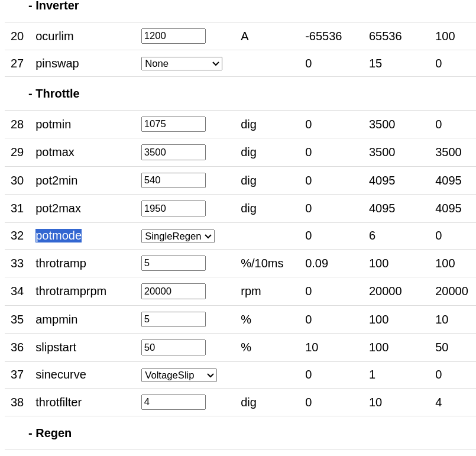Expand the sinecurve VoltageSlip dropdown
Screen dimensions: 476x456
[x=179, y=375]
